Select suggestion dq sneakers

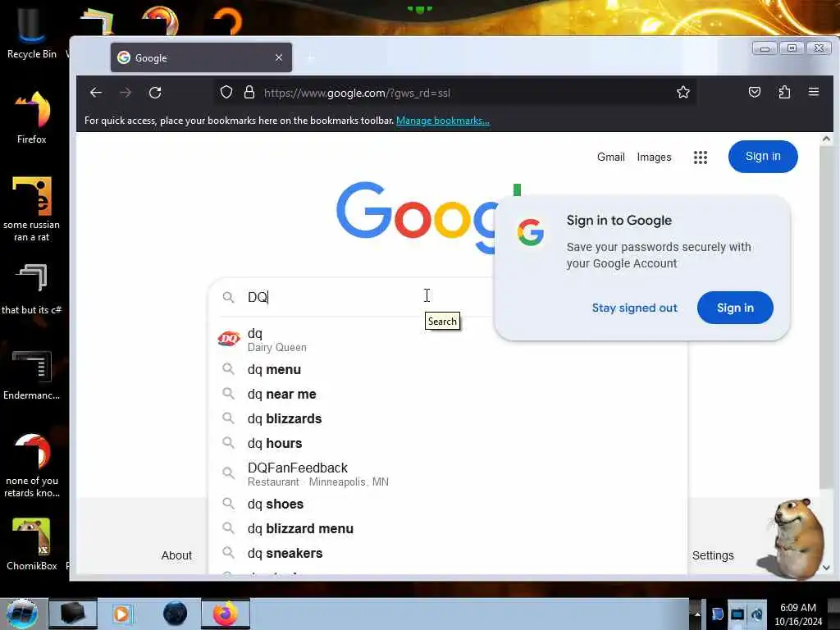click(x=447, y=554)
